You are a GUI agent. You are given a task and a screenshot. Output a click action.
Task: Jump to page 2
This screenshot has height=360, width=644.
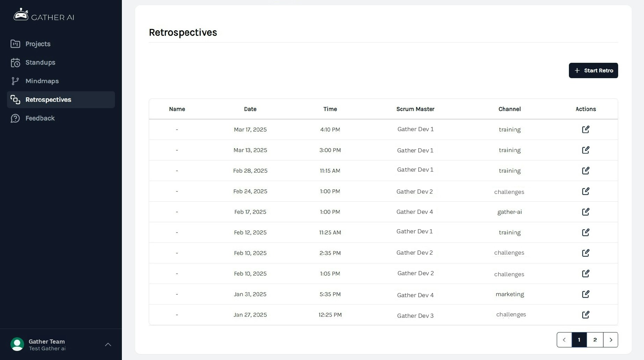click(595, 340)
